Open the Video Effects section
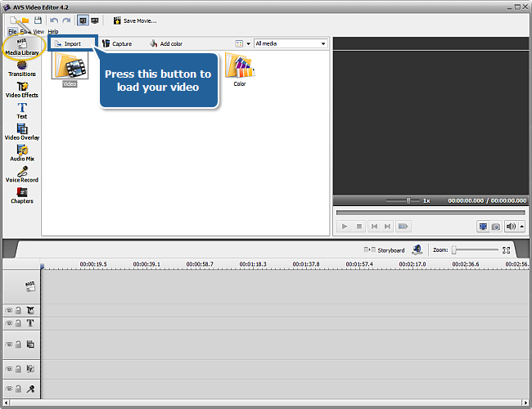 (x=22, y=90)
